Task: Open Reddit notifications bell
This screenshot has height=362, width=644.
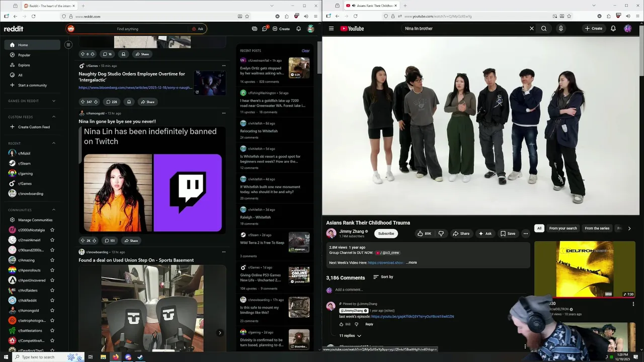Action: point(298,29)
